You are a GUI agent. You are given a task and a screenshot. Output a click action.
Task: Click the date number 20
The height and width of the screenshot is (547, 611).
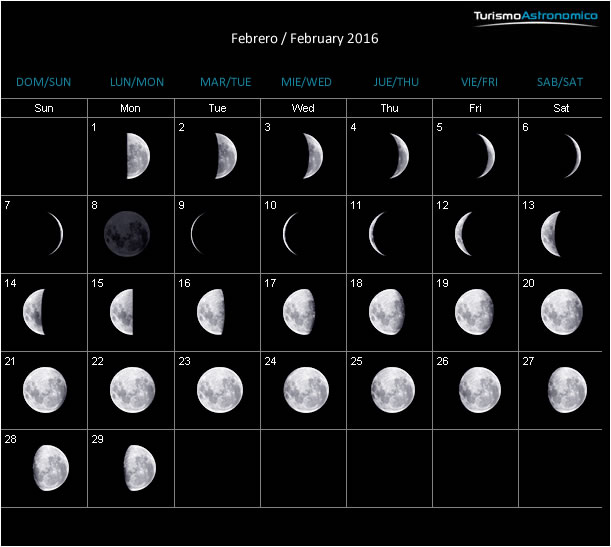pos(528,283)
